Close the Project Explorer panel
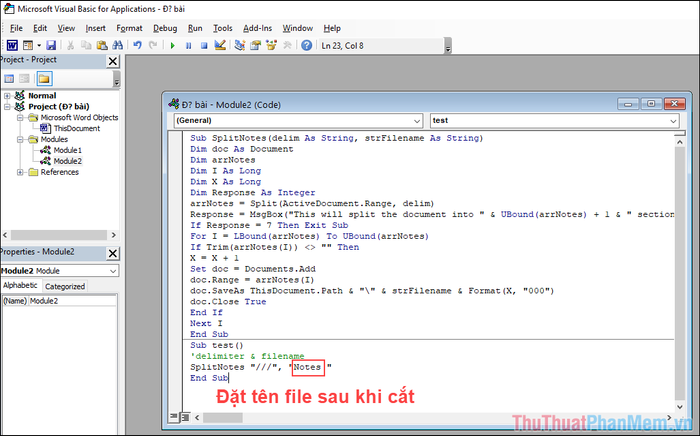 point(113,61)
